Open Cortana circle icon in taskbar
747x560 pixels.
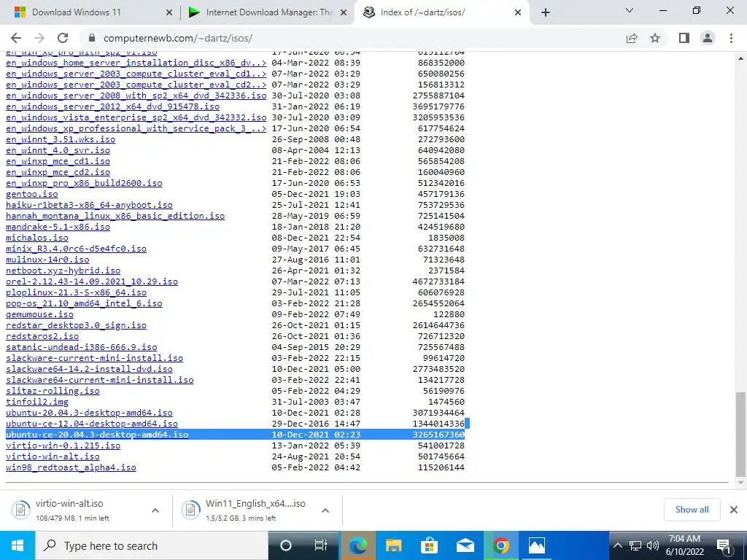tap(286, 545)
